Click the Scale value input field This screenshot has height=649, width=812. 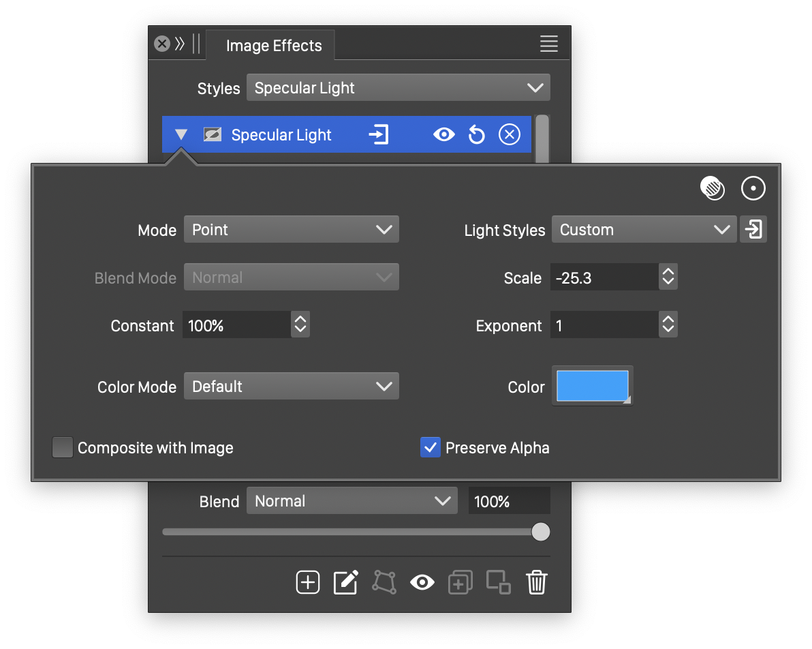click(x=604, y=277)
